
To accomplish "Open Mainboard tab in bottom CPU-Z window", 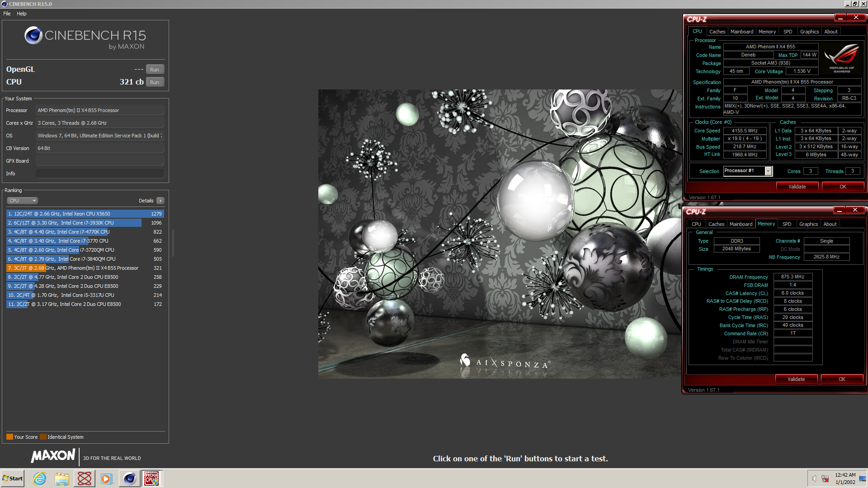I will click(x=741, y=224).
